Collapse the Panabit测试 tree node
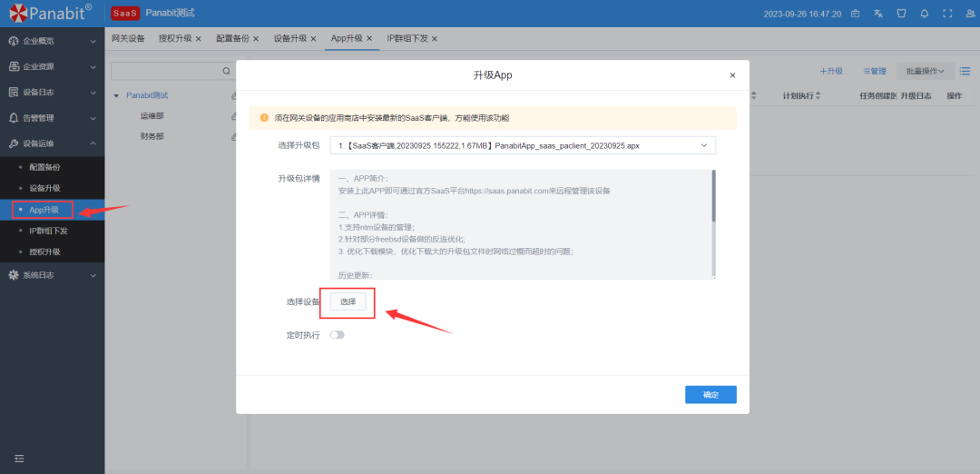 (116, 95)
